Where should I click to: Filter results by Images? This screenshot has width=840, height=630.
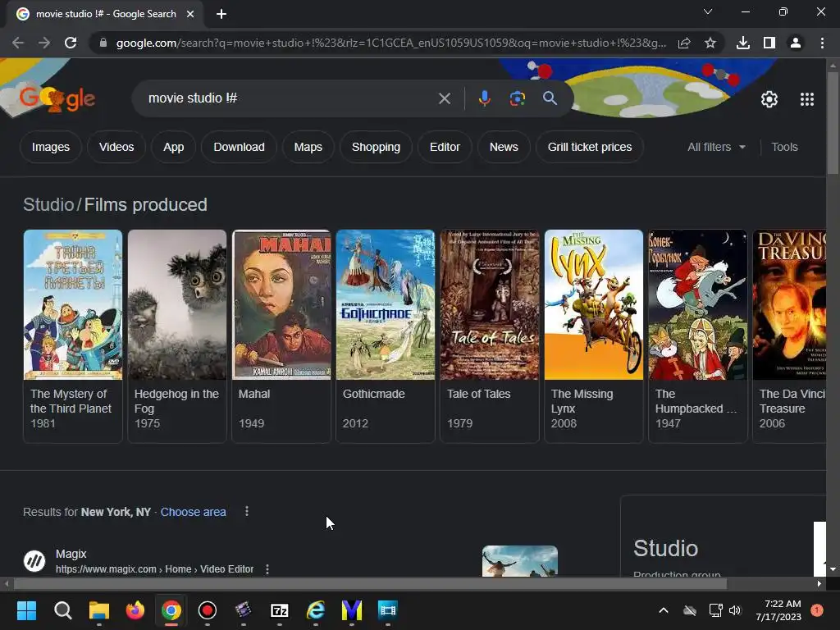pos(51,147)
